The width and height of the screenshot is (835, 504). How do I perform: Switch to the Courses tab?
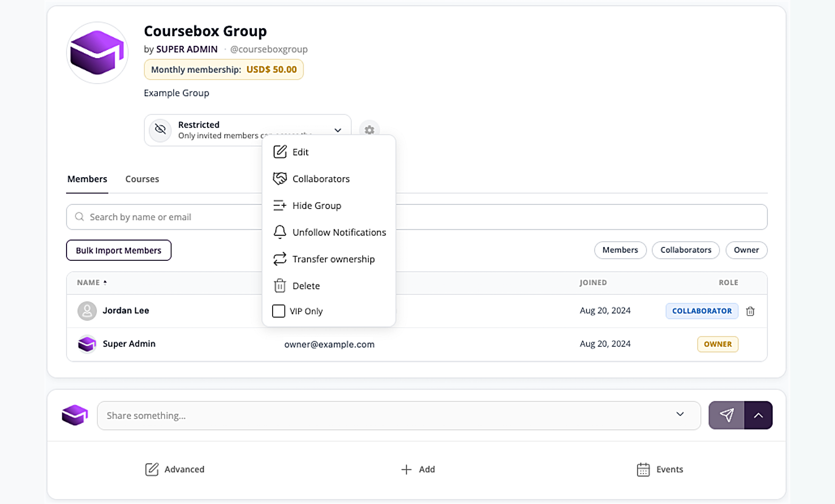[142, 179]
